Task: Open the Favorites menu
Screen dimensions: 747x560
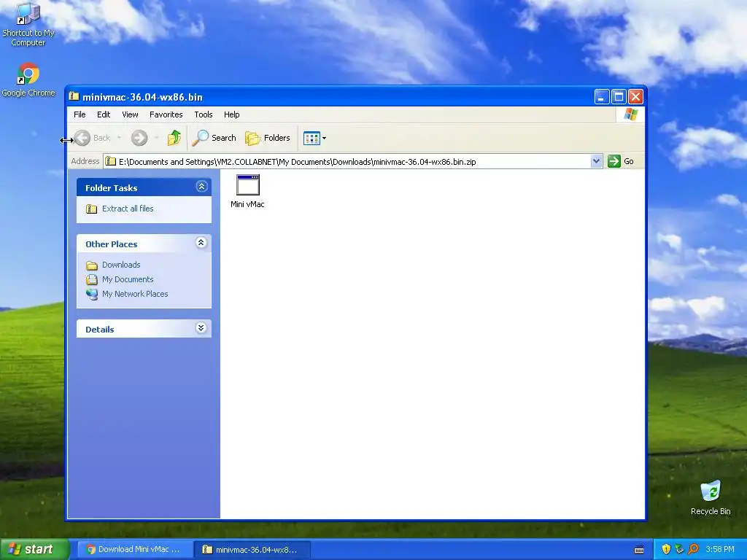Action: 166,114
